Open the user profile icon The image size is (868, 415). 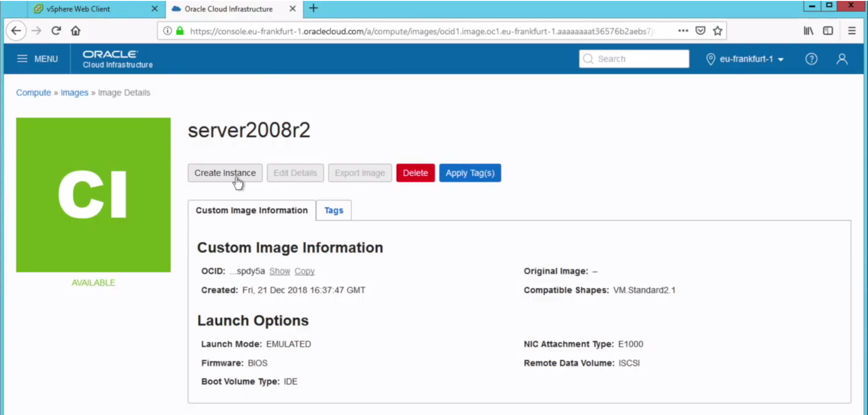pyautogui.click(x=842, y=59)
